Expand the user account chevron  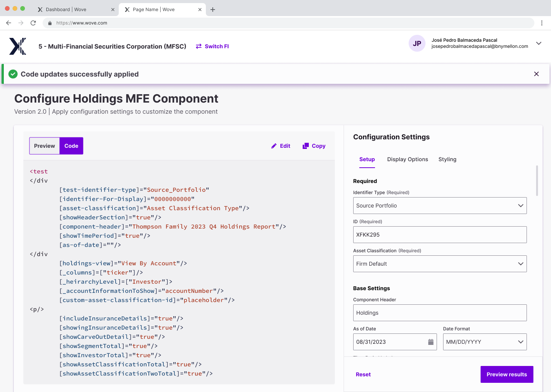tap(539, 43)
